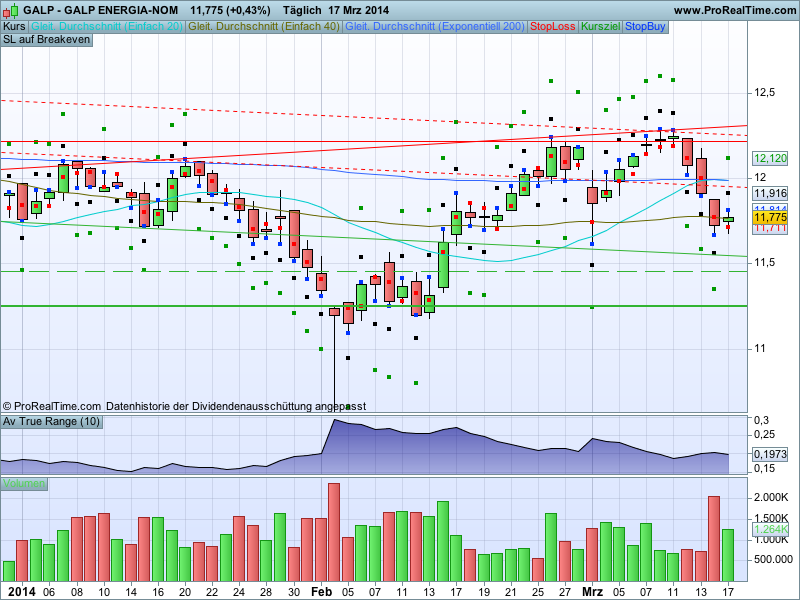Click the 1.264K volume value tag
The image size is (800, 600).
coord(770,530)
